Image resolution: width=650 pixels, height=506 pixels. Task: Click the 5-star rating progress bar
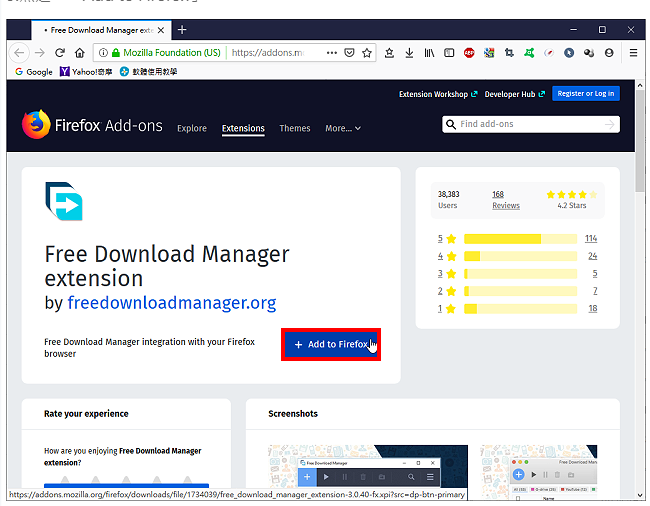pos(520,239)
